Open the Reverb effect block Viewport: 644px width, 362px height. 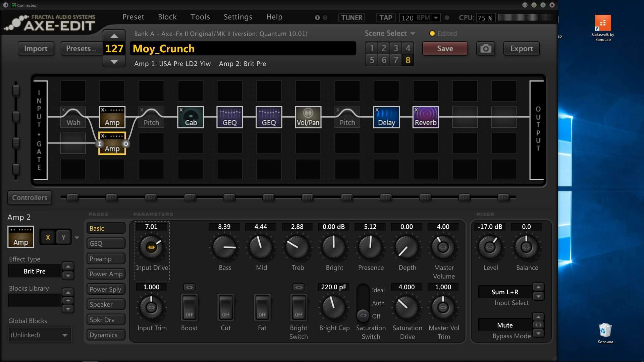426,117
